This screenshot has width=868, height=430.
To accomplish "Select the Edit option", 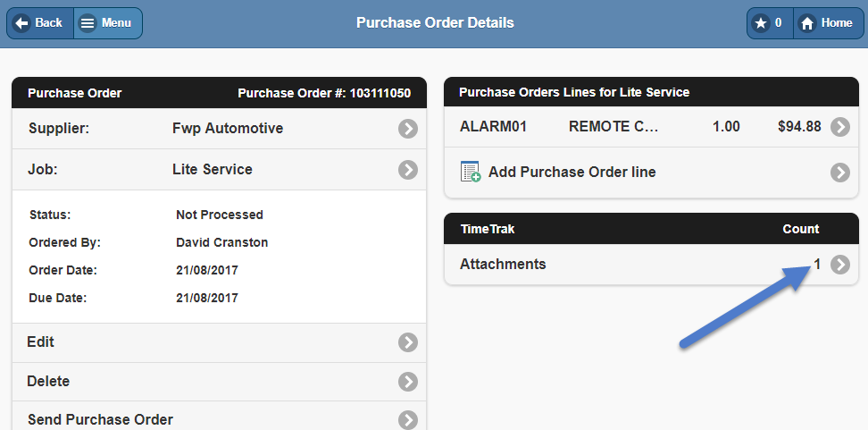I will 41,342.
